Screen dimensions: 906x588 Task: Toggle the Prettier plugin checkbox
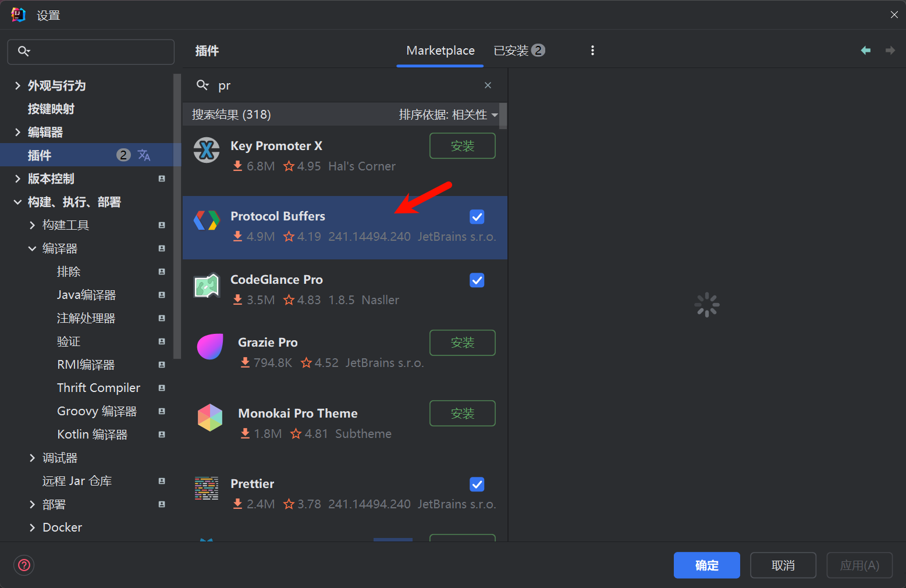tap(477, 484)
